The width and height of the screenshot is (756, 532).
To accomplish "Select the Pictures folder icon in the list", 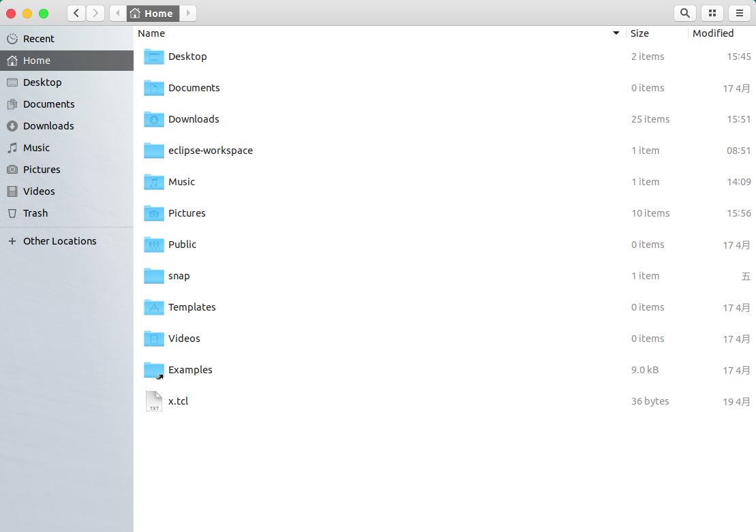I will [154, 213].
